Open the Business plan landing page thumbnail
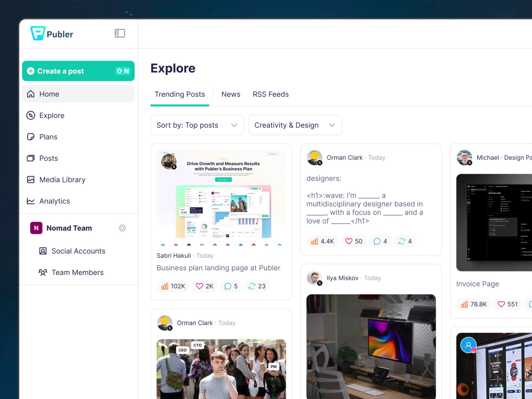 (221, 198)
